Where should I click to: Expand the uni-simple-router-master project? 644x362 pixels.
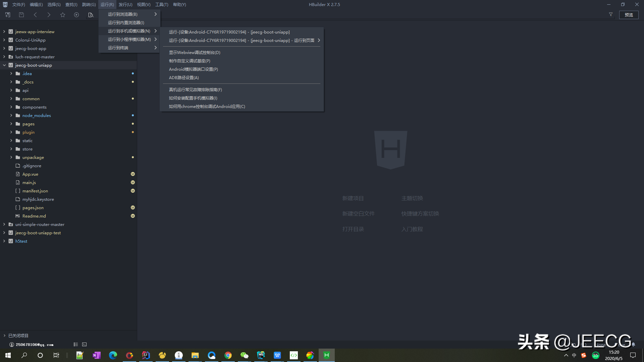(4, 224)
